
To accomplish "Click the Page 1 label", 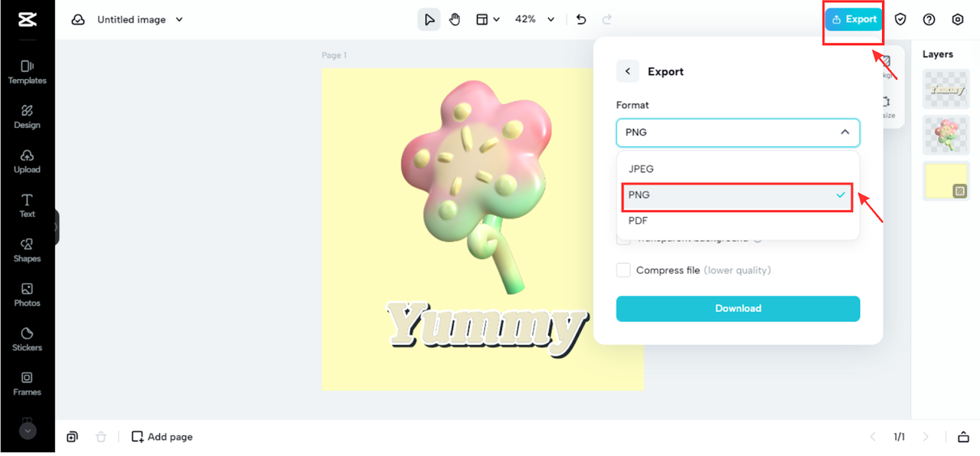I will pos(334,55).
